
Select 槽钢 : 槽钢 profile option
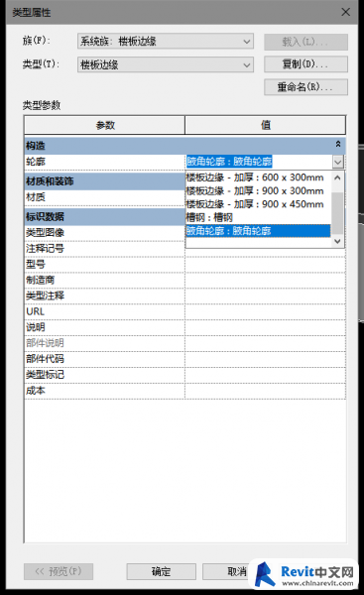point(258,217)
